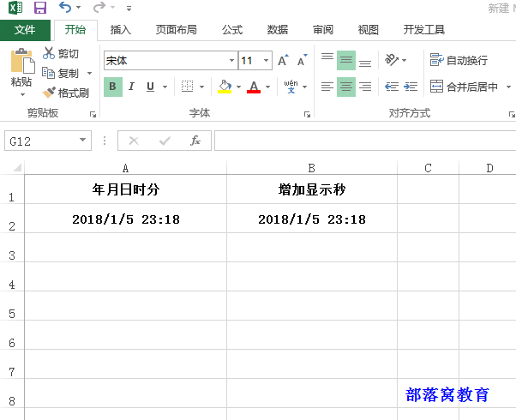Decrease font size with the smaller A
The image size is (516, 420).
[x=302, y=61]
